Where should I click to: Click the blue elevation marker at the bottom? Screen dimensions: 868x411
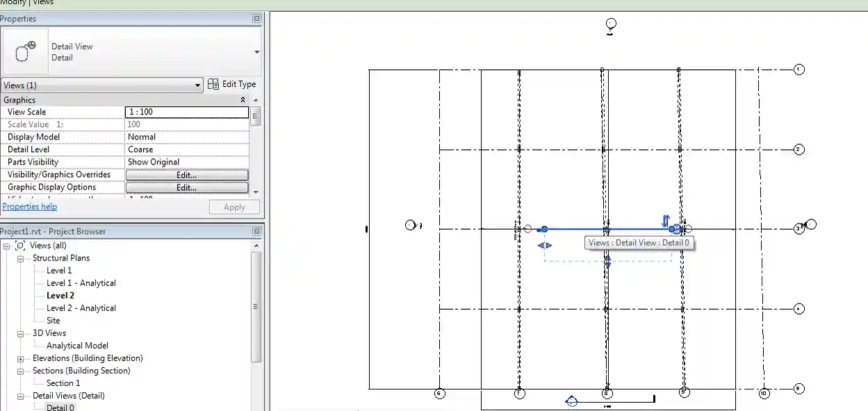(571, 401)
